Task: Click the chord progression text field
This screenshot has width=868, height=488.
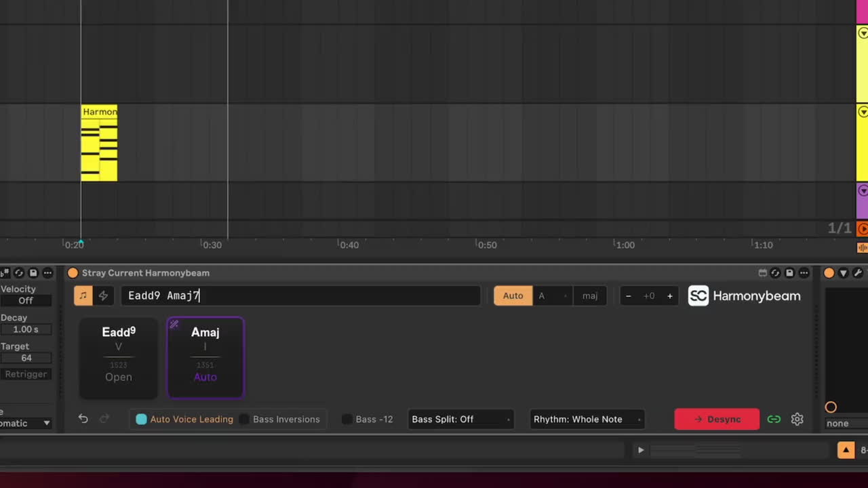Action: (301, 296)
